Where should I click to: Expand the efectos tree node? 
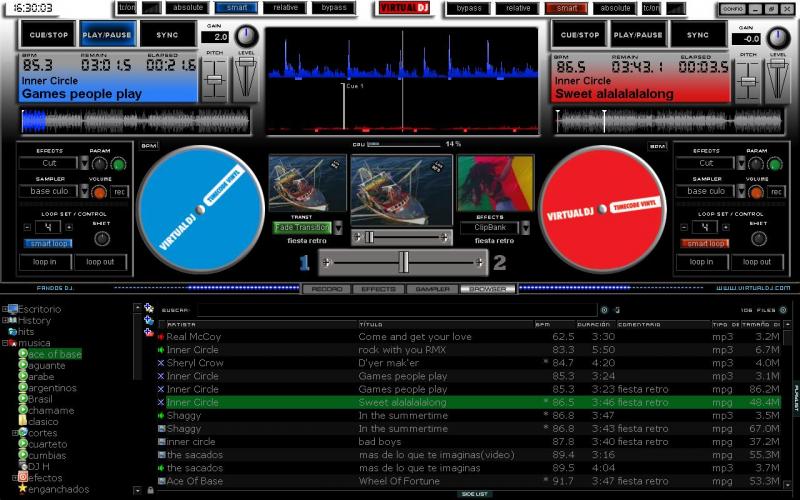[x=15, y=478]
